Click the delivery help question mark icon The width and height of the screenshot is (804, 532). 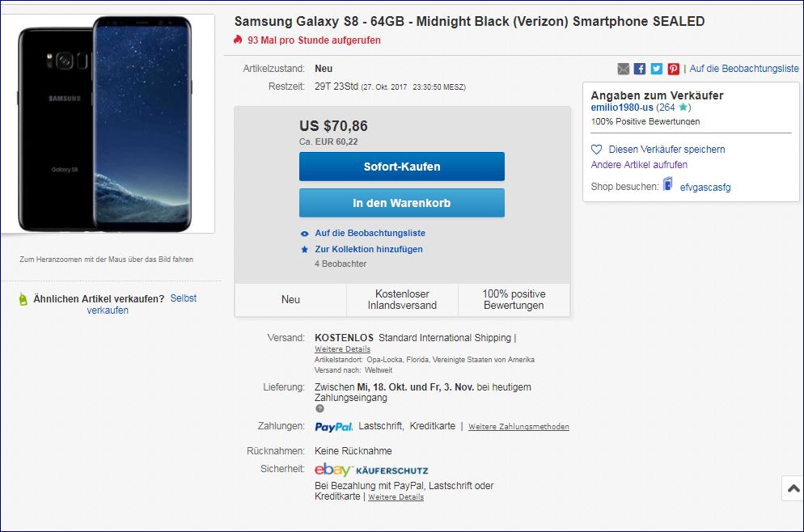click(x=319, y=408)
